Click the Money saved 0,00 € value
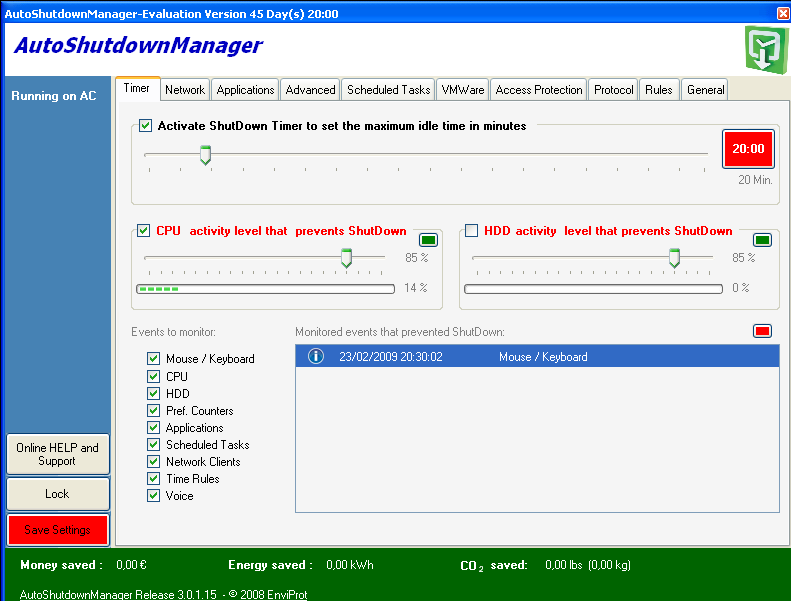 pos(131,565)
